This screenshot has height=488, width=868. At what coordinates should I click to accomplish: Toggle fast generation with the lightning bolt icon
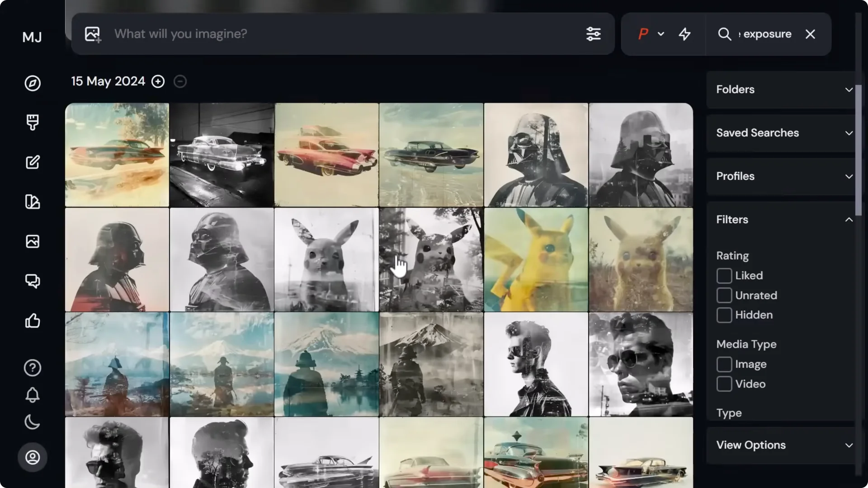(684, 34)
